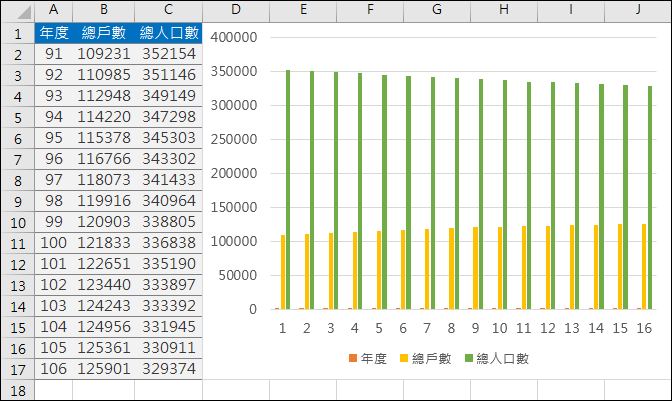Select column E header
The height and width of the screenshot is (401, 672).
[303, 11]
